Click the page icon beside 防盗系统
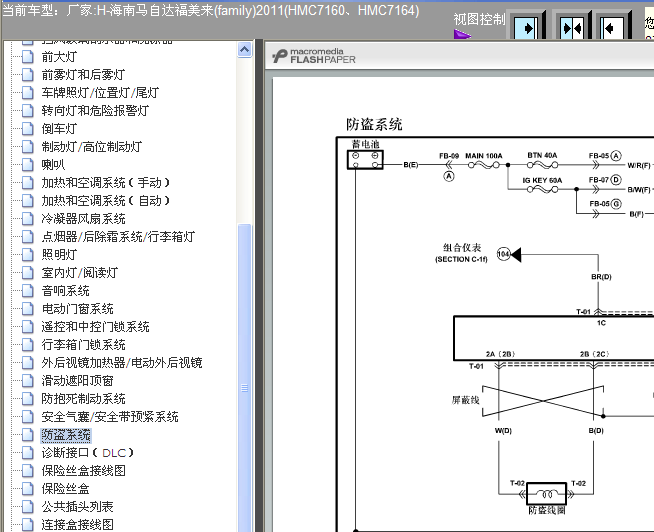The height and width of the screenshot is (532, 654). click(x=28, y=435)
